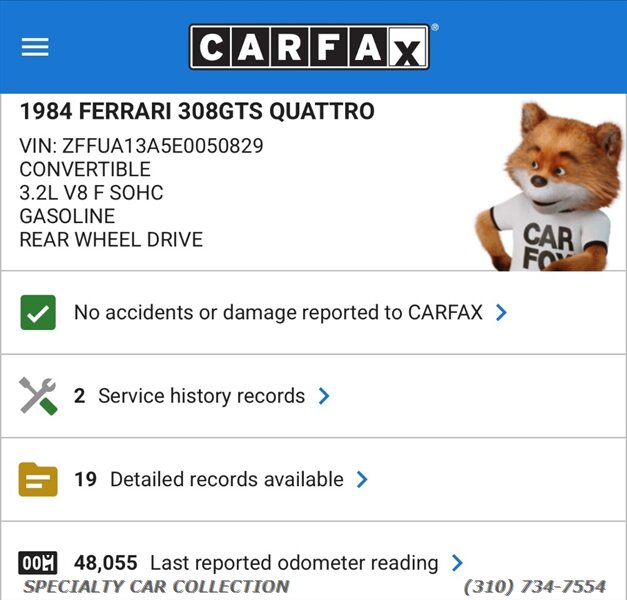This screenshot has height=600, width=627.
Task: Expand the service history records chevron
Action: (323, 396)
